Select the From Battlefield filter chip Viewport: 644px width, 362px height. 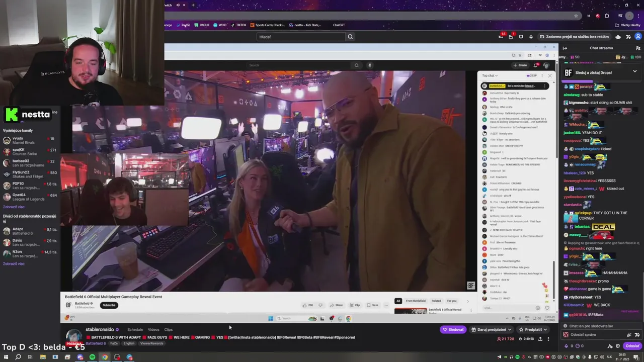(x=416, y=301)
